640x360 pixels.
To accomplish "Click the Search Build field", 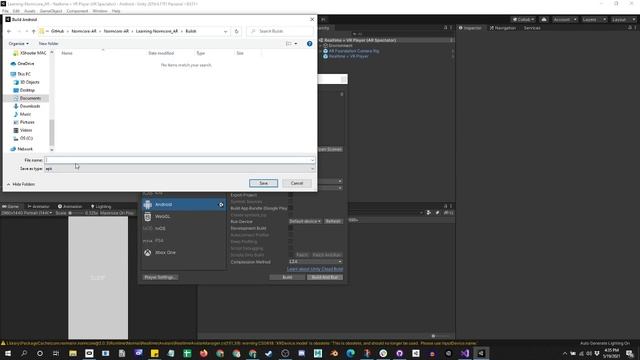I will (x=281, y=31).
